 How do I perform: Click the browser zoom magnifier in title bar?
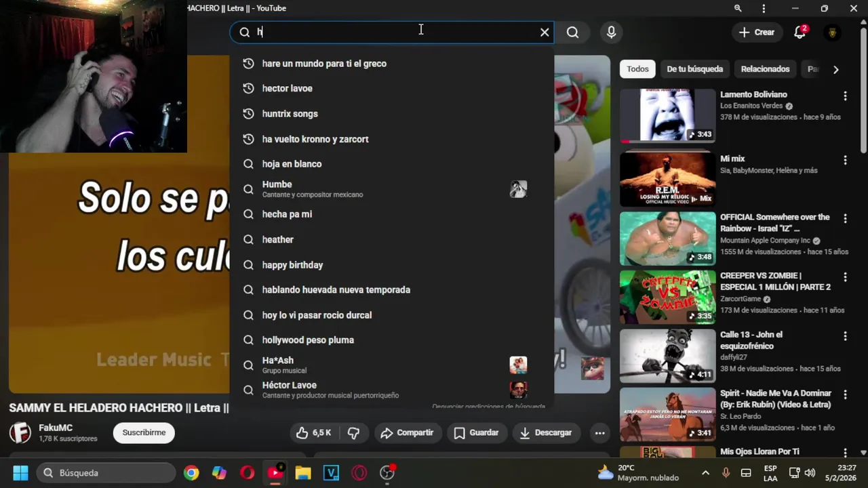738,8
